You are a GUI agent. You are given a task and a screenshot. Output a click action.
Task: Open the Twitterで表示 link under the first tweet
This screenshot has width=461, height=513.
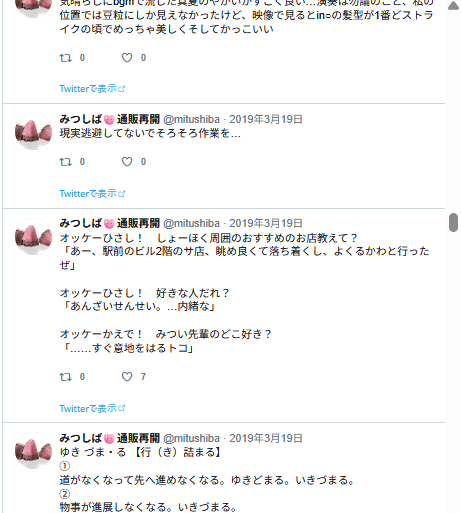click(x=92, y=89)
